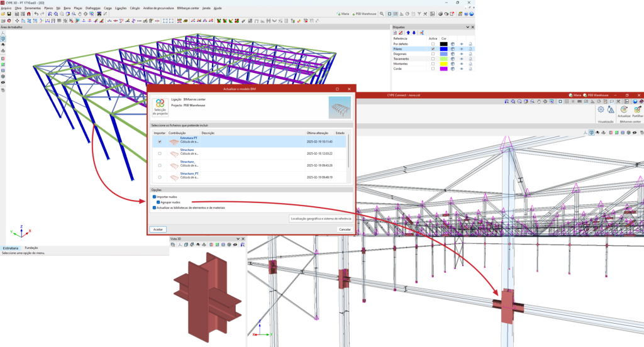Collapse Etiquetas panel with chevron
This screenshot has height=347, width=644.
point(467,27)
